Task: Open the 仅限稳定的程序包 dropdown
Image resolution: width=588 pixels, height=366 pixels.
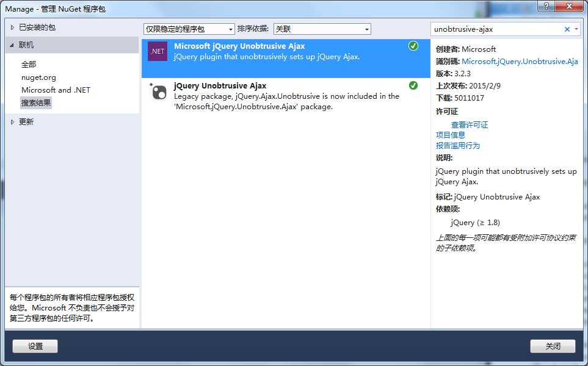Action: pos(189,29)
